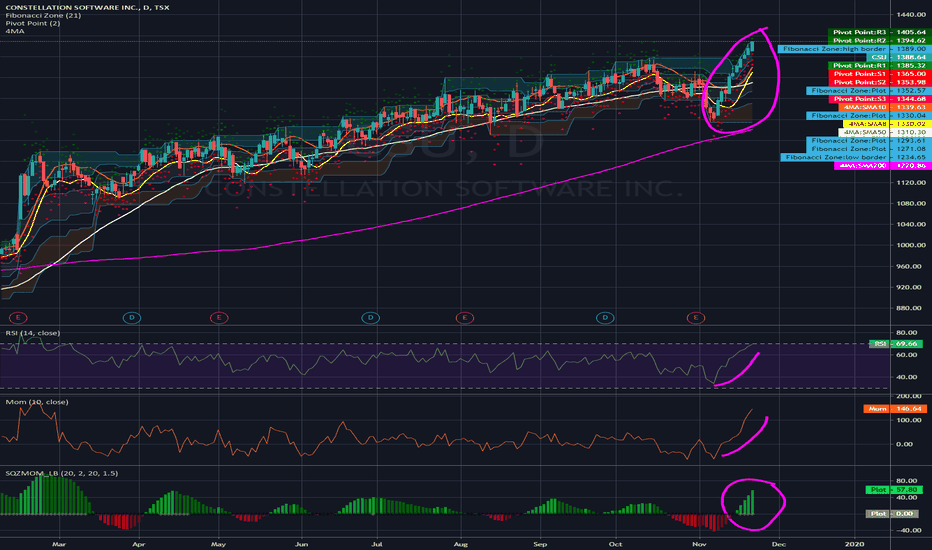Image resolution: width=932 pixels, height=550 pixels.
Task: Click the 2020 label on the time axis
Action: point(855,543)
